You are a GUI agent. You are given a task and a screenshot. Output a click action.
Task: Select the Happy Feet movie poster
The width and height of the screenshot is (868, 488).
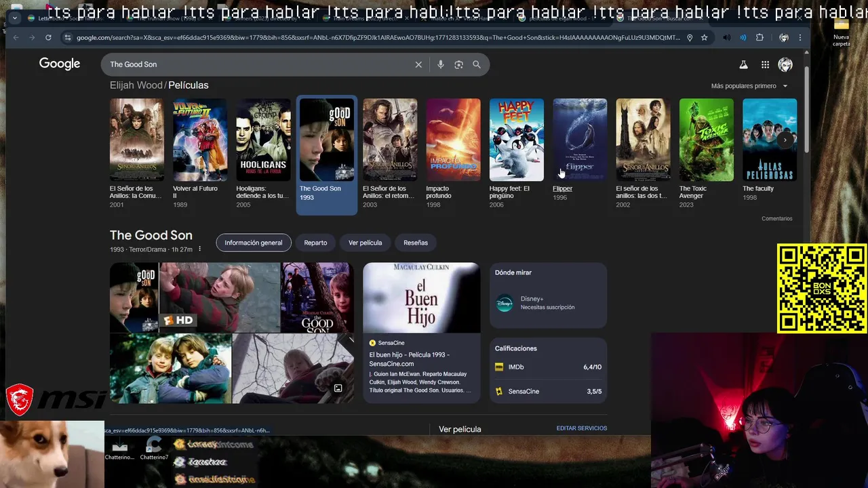tap(517, 140)
